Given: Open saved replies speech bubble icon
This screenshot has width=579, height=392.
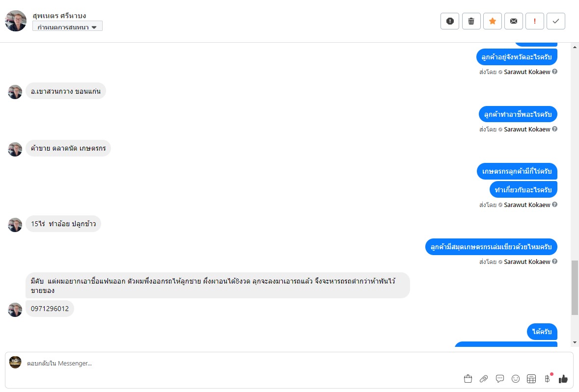Looking at the screenshot, I should coord(500,379).
